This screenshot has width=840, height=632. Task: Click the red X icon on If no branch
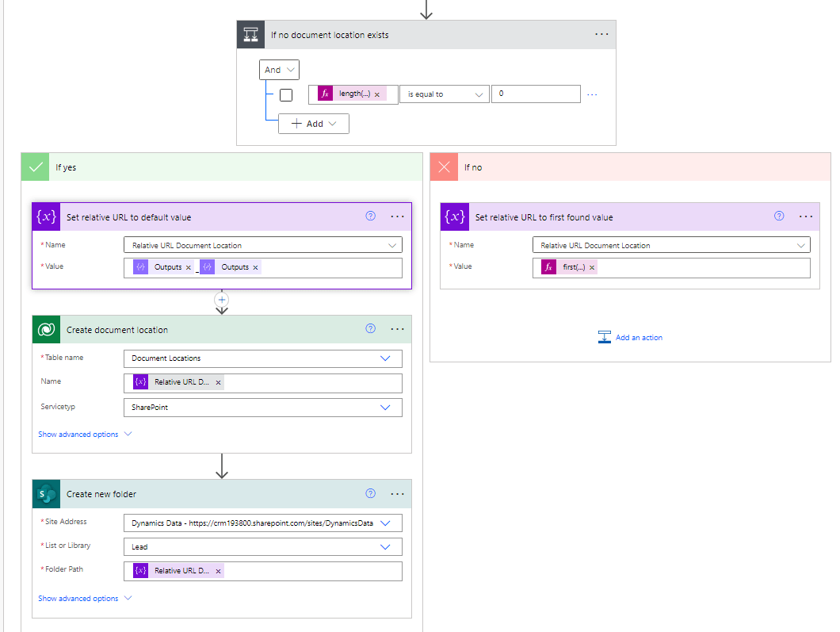[x=444, y=167]
